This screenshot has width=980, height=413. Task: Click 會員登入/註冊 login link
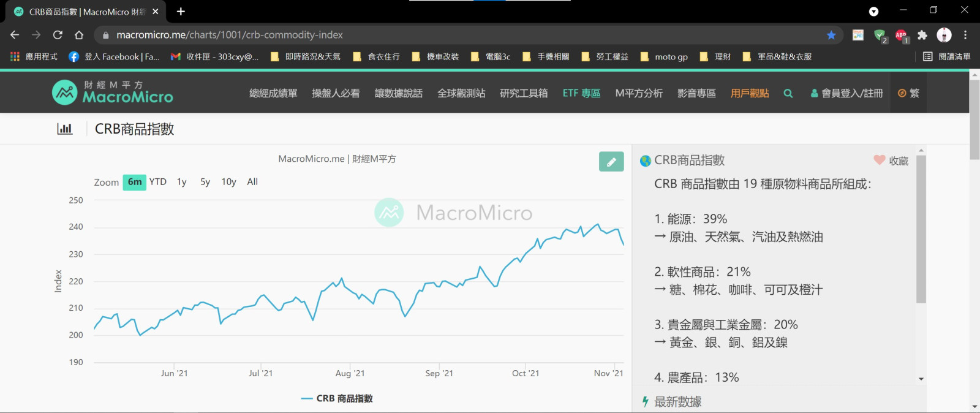point(847,93)
